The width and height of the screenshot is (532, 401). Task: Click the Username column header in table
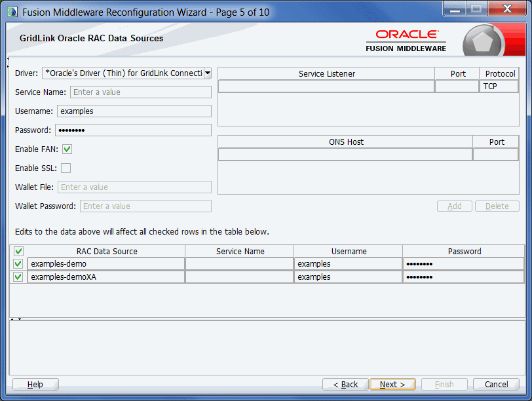pyautogui.click(x=349, y=252)
